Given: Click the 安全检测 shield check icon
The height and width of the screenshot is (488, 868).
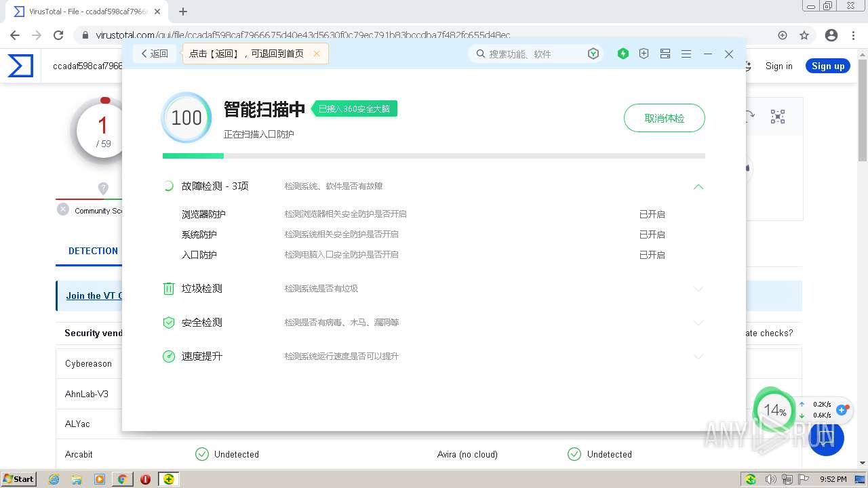Looking at the screenshot, I should pos(169,323).
